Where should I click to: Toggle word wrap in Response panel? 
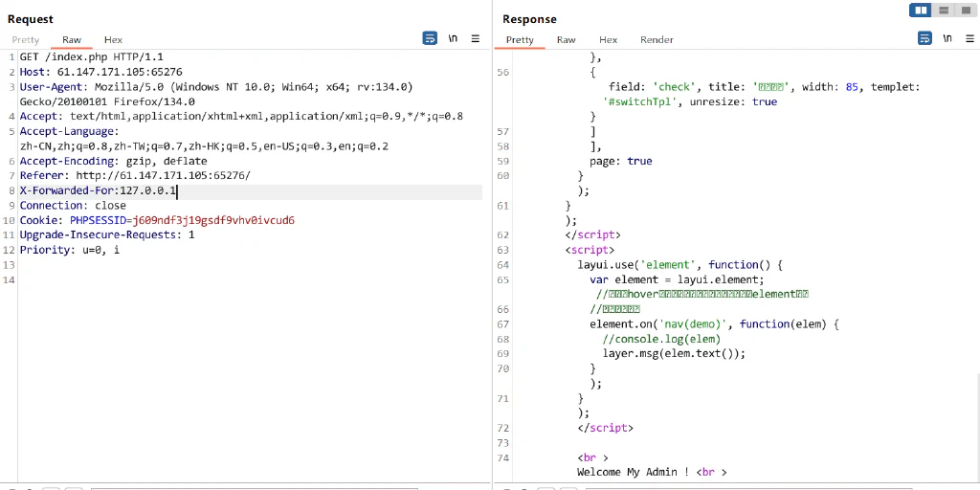(924, 38)
